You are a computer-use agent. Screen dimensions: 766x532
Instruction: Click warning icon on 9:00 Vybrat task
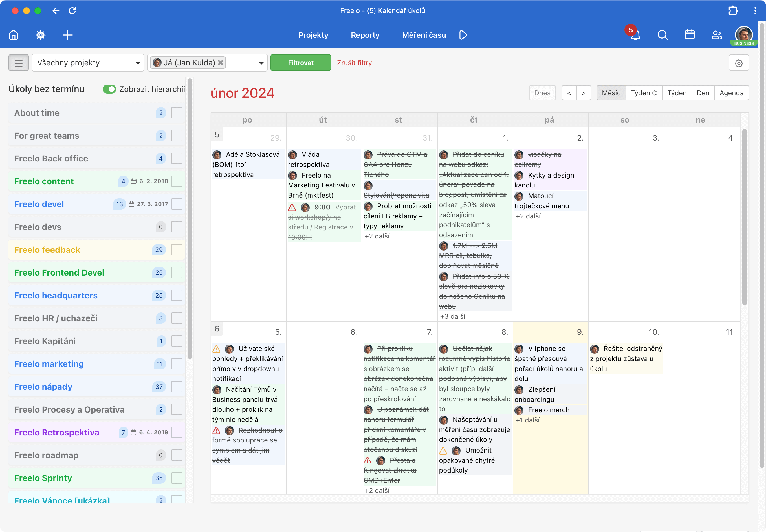(292, 208)
